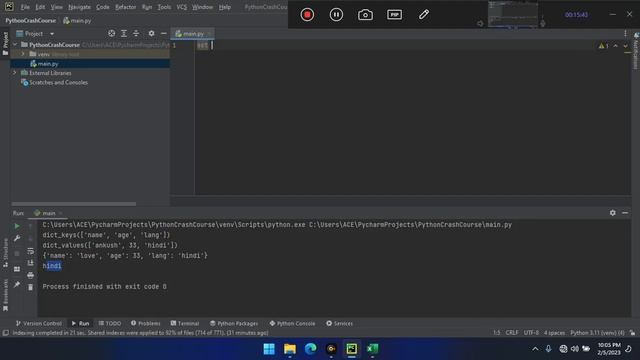Stop the screen recording with the red button
Image resolution: width=640 pixels, height=360 pixels.
[x=307, y=15]
